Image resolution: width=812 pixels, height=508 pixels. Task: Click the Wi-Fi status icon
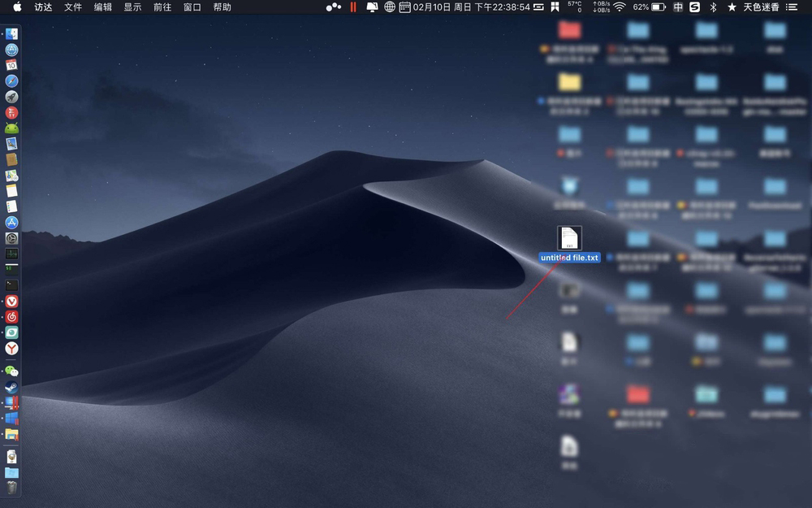(620, 7)
